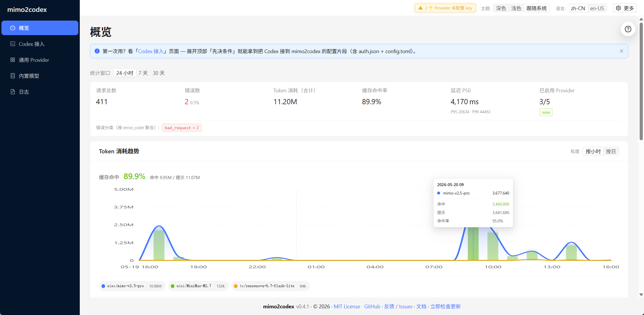Select the 7 天 stats window
The image size is (644, 315).
(143, 73)
